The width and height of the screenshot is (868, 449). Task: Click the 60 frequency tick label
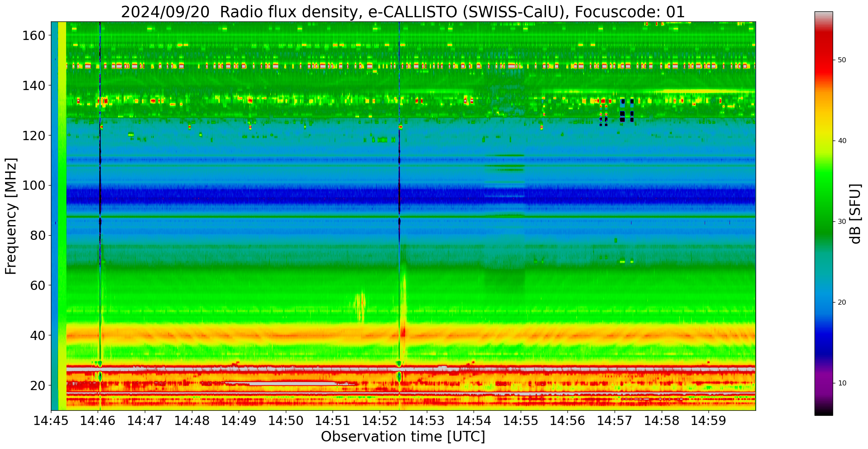tap(37, 285)
